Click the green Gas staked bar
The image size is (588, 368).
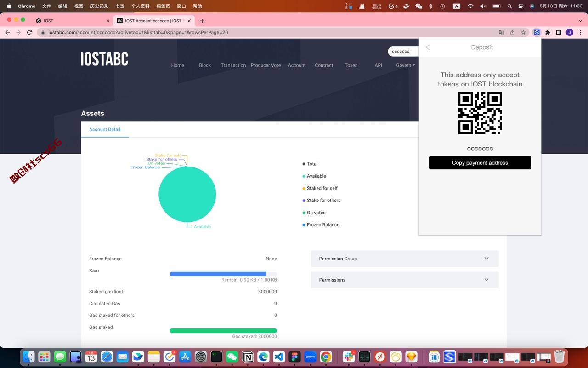[223, 331]
